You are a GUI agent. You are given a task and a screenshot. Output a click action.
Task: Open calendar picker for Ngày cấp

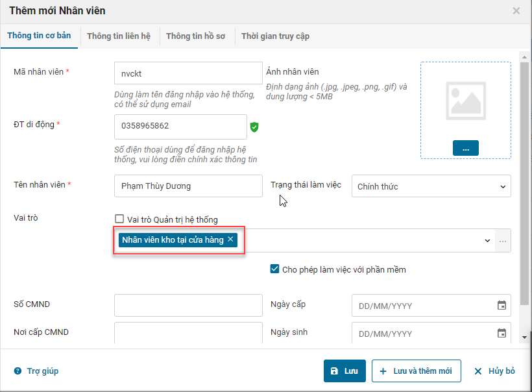502,306
